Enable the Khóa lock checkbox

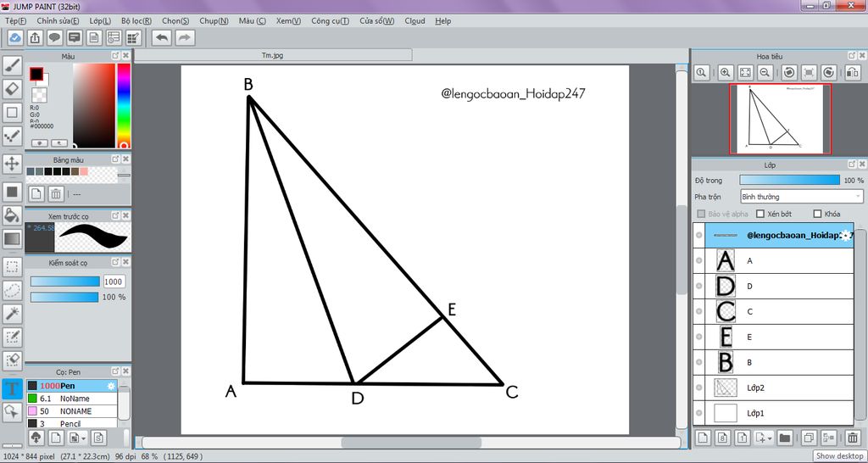818,214
